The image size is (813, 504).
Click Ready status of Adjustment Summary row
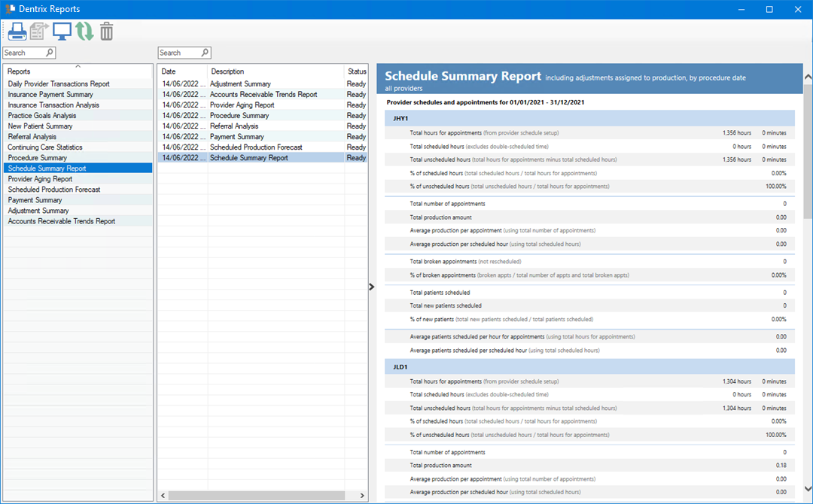coord(356,84)
